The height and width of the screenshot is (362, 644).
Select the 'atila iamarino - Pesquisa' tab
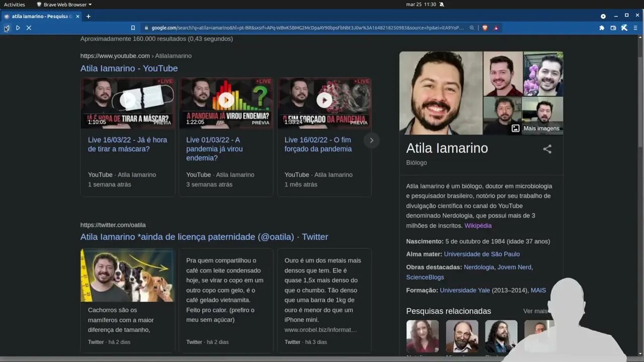pyautogui.click(x=40, y=16)
